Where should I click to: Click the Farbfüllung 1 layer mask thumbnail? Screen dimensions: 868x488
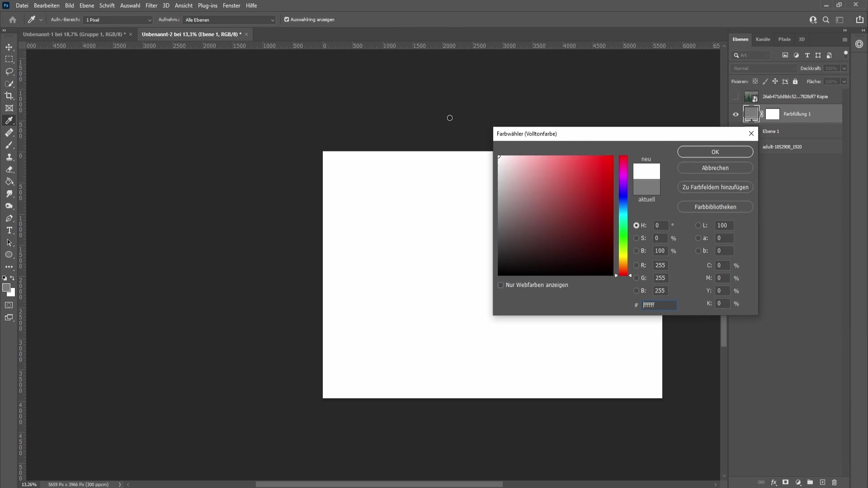[773, 114]
